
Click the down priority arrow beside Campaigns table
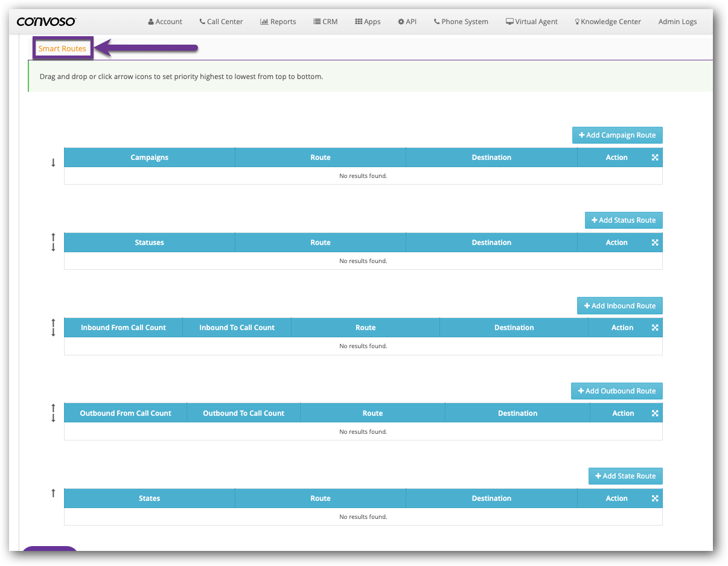tap(53, 162)
